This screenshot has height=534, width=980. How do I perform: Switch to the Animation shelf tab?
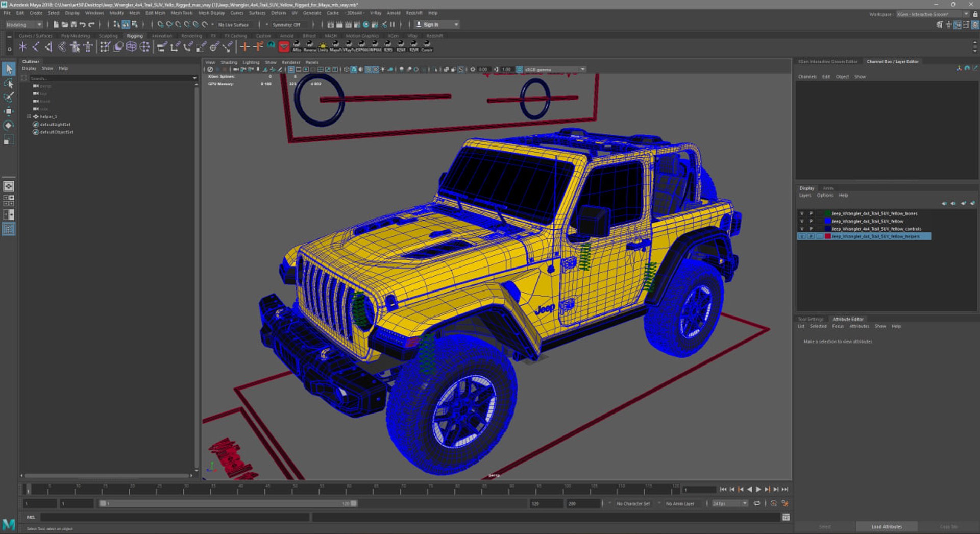coord(162,36)
